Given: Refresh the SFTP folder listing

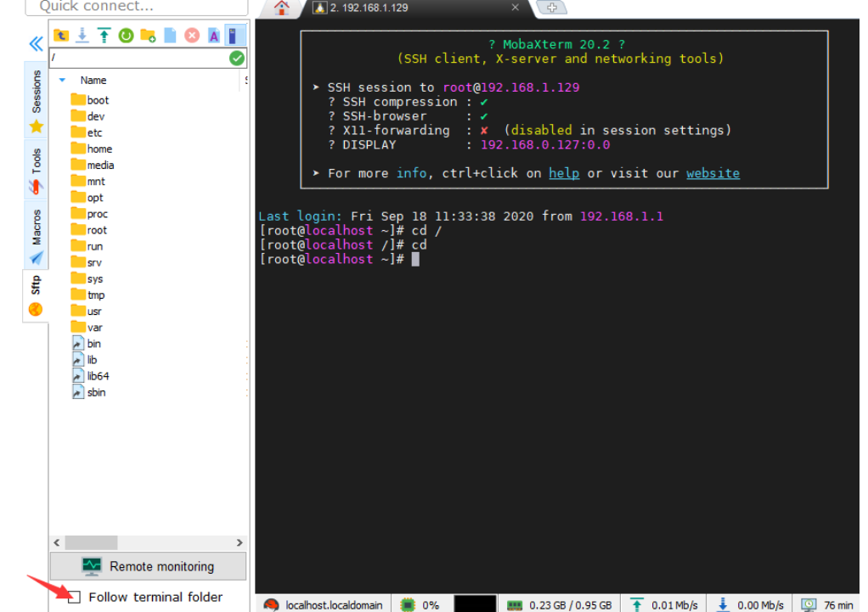Looking at the screenshot, I should 126,36.
